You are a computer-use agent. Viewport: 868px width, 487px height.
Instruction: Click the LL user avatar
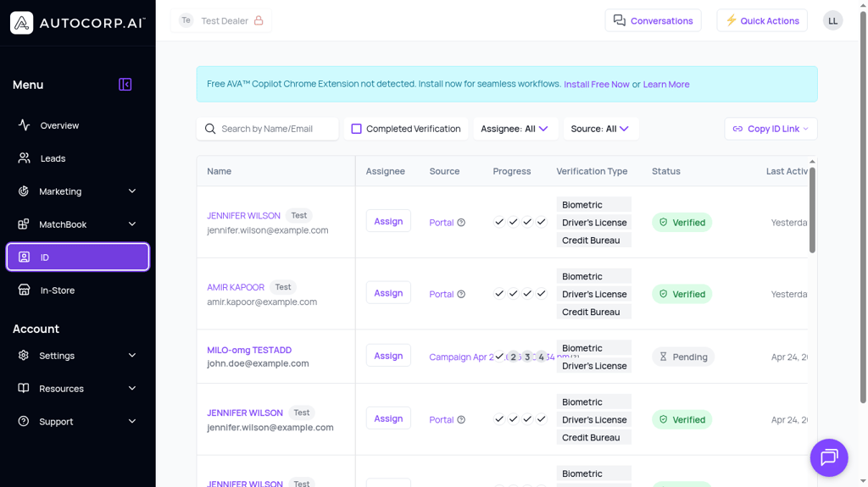pyautogui.click(x=832, y=21)
